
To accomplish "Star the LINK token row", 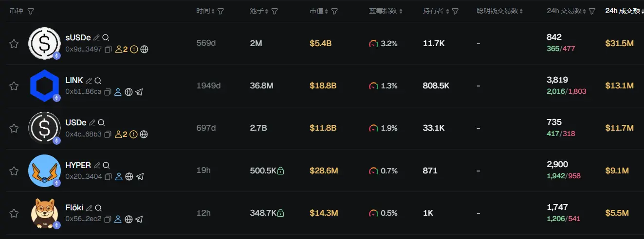I will click(14, 86).
